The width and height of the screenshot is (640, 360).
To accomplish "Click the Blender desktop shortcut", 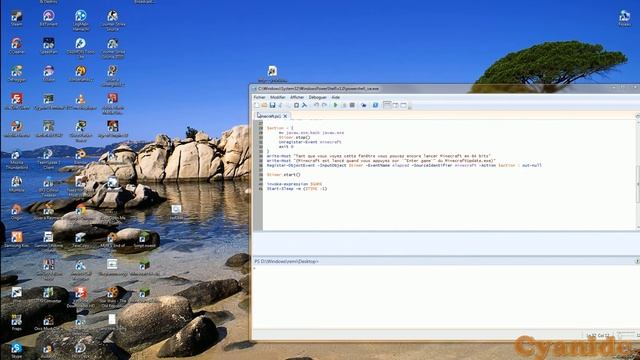I will [x=80, y=157].
